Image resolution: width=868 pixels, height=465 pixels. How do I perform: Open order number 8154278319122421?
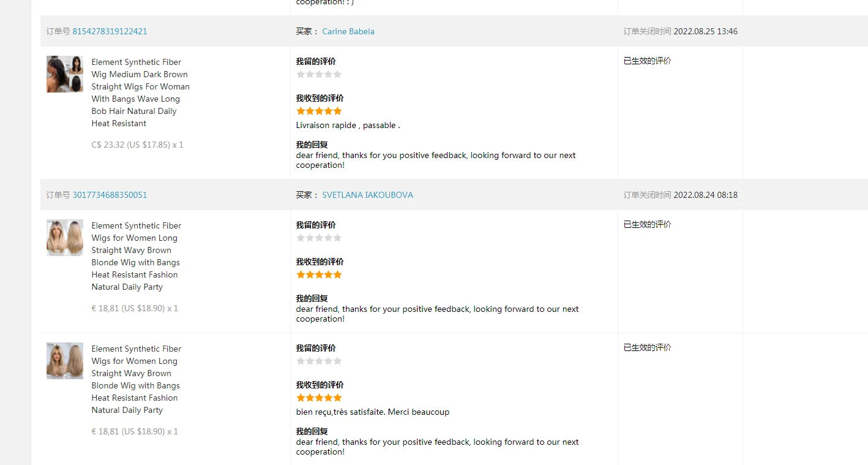110,31
